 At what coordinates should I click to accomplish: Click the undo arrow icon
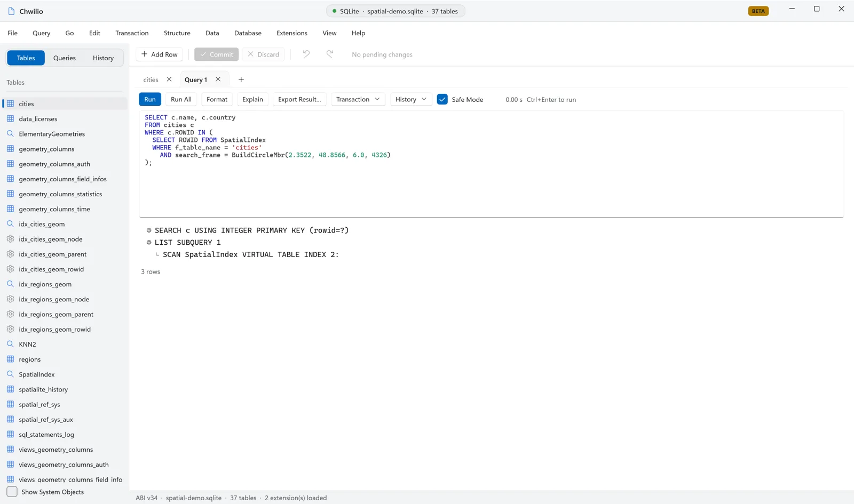306,54
